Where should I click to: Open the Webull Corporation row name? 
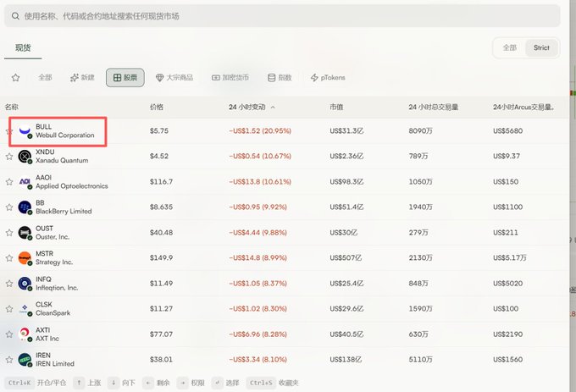(65, 135)
